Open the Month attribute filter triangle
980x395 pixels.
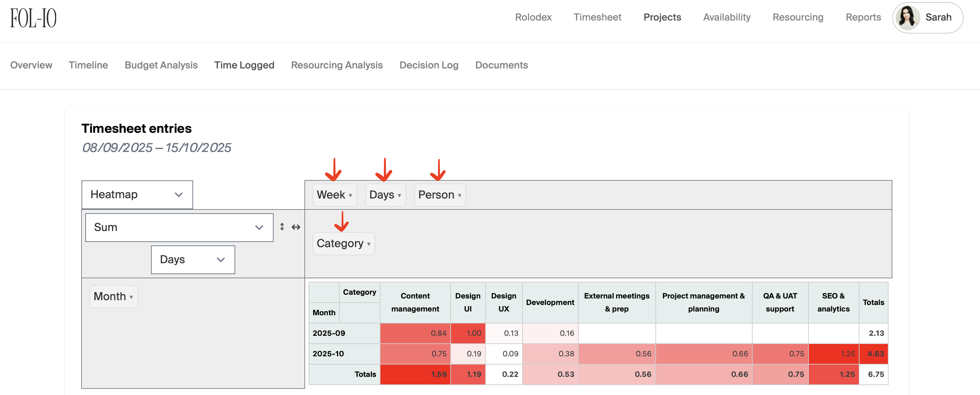pos(131,297)
